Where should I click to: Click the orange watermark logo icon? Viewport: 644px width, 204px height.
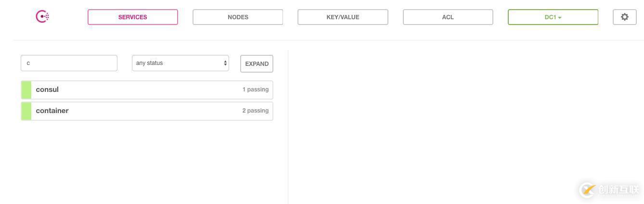point(588,190)
